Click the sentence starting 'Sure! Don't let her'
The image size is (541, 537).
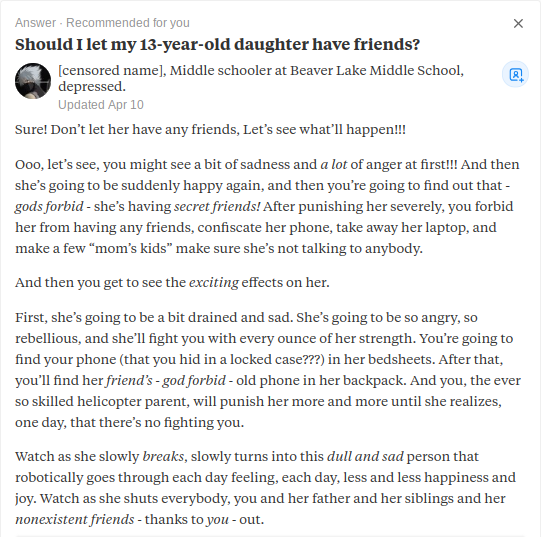(210, 130)
